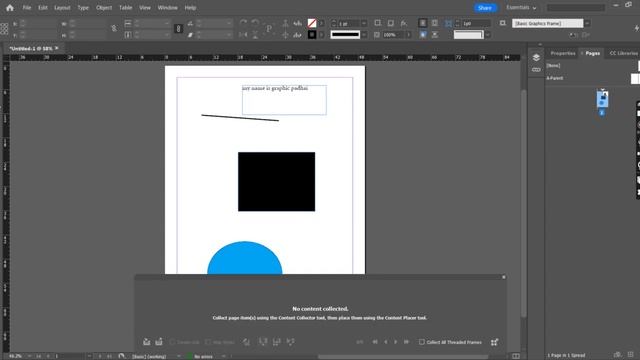640x360 pixels.
Task: Switch to the Properties tab
Action: click(x=562, y=53)
